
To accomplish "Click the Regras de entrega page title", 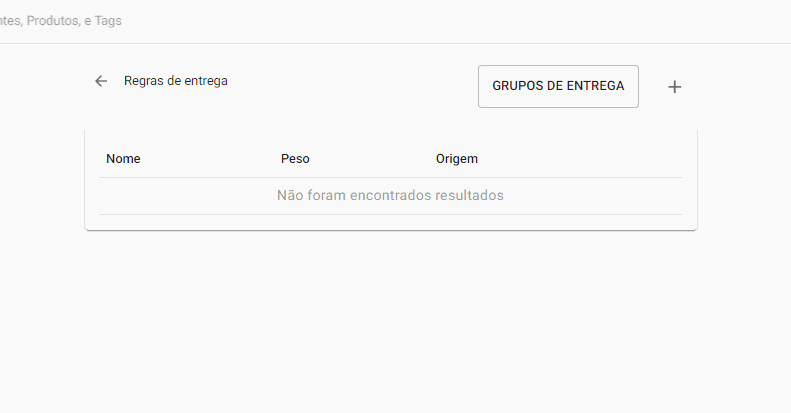I will [x=176, y=81].
